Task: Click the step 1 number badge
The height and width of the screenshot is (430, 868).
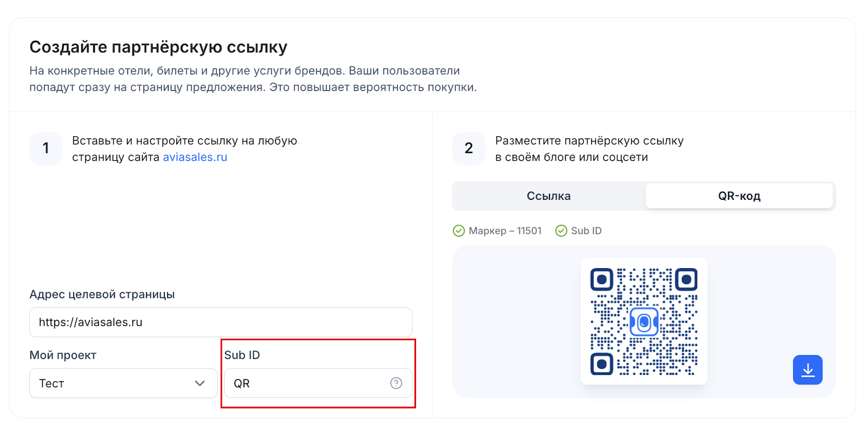Action: point(46,148)
